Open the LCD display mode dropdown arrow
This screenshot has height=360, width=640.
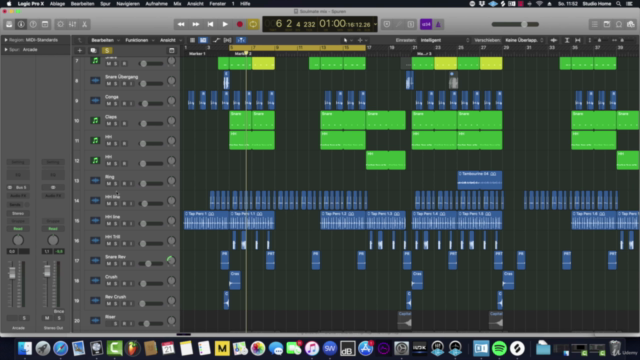375,24
